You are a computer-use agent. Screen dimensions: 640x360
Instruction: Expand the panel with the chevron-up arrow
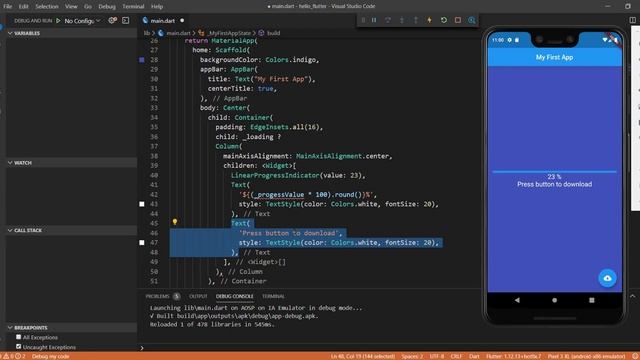point(633,296)
